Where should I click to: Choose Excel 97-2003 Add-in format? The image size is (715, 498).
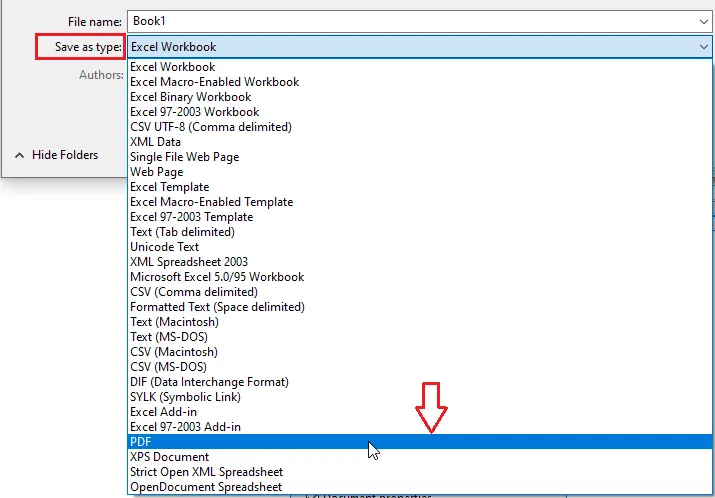(420, 427)
